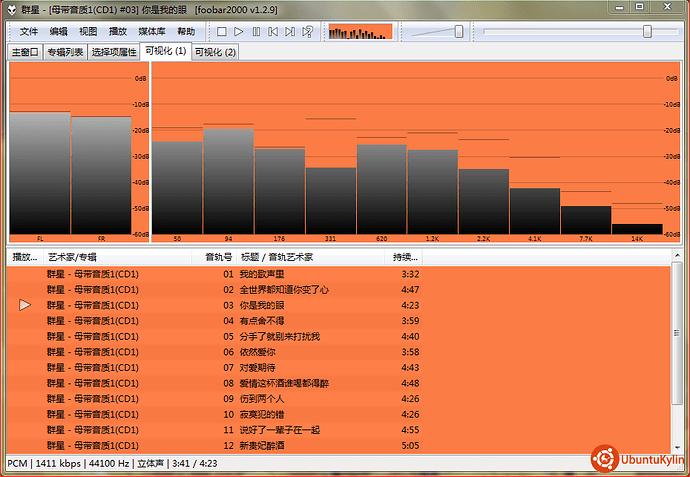Click the Play button in toolbar
Viewport: 690px width, 477px height.
239,32
